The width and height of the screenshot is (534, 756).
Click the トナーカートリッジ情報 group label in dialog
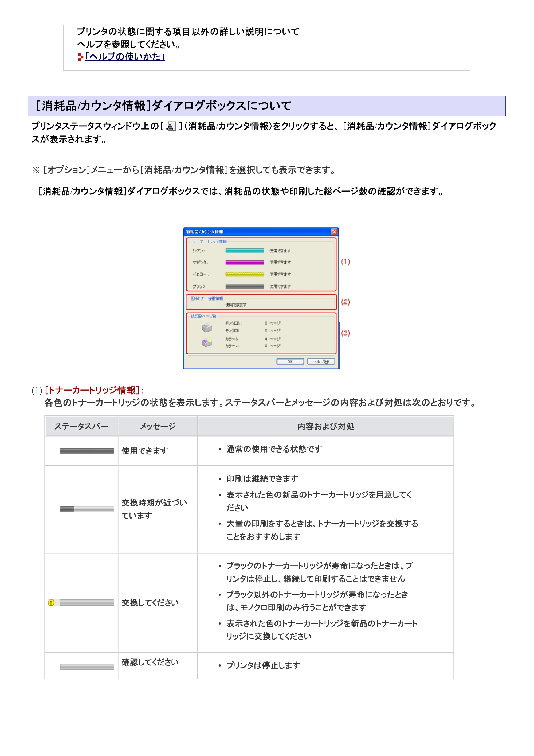click(x=209, y=241)
